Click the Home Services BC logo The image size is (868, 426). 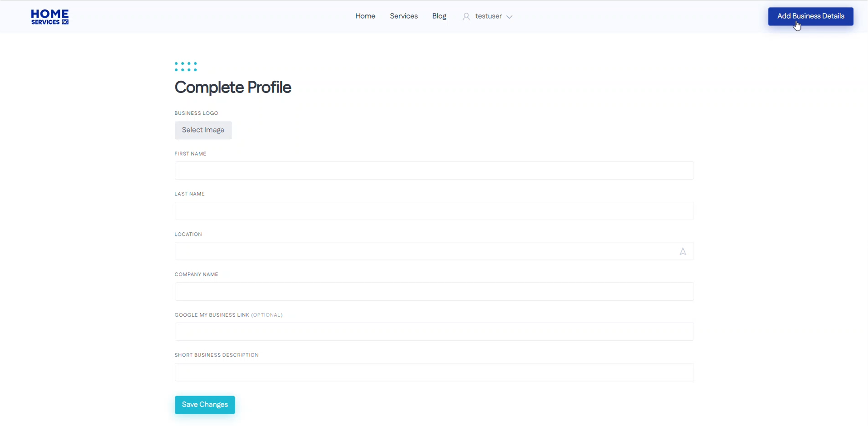[50, 17]
